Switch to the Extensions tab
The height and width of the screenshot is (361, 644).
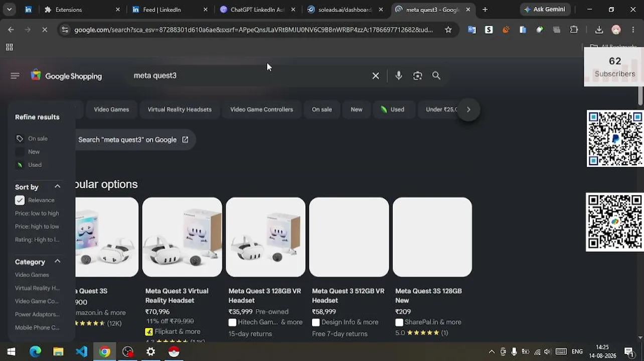[82, 10]
